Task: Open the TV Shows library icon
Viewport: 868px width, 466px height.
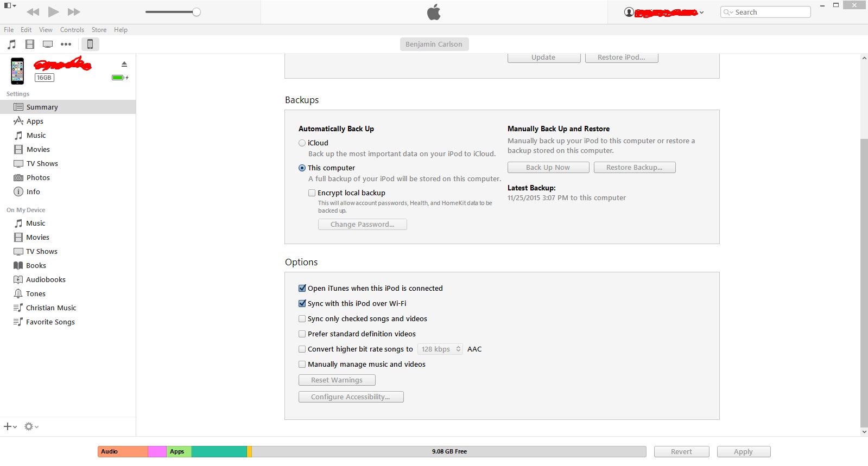Action: [48, 44]
